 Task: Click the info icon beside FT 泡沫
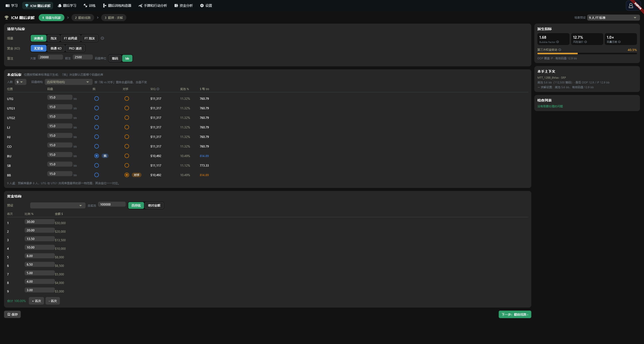point(102,38)
